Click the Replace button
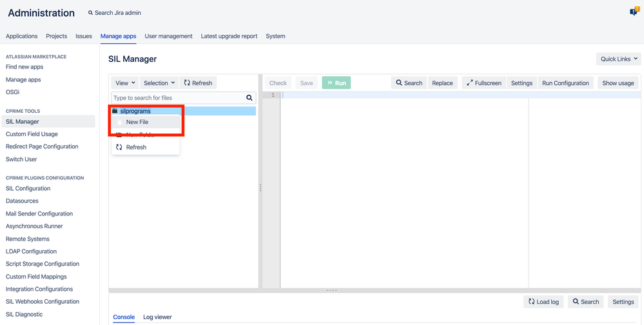 tap(442, 83)
